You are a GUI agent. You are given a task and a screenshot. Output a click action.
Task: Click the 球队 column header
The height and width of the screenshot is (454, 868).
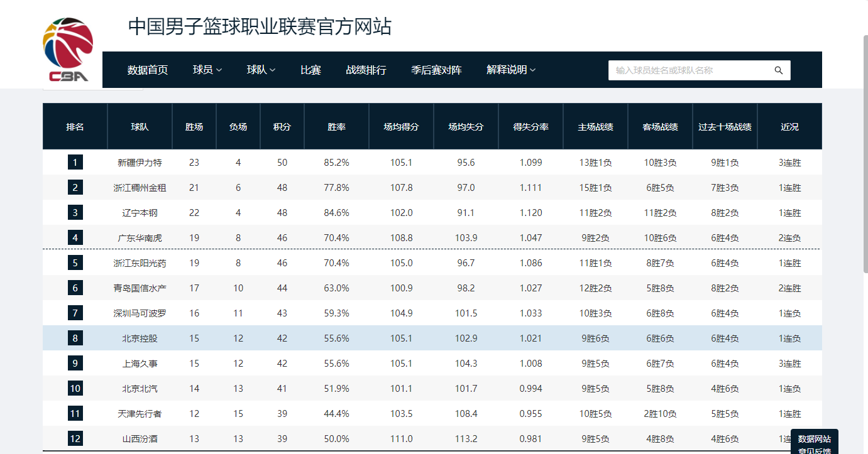tap(140, 126)
